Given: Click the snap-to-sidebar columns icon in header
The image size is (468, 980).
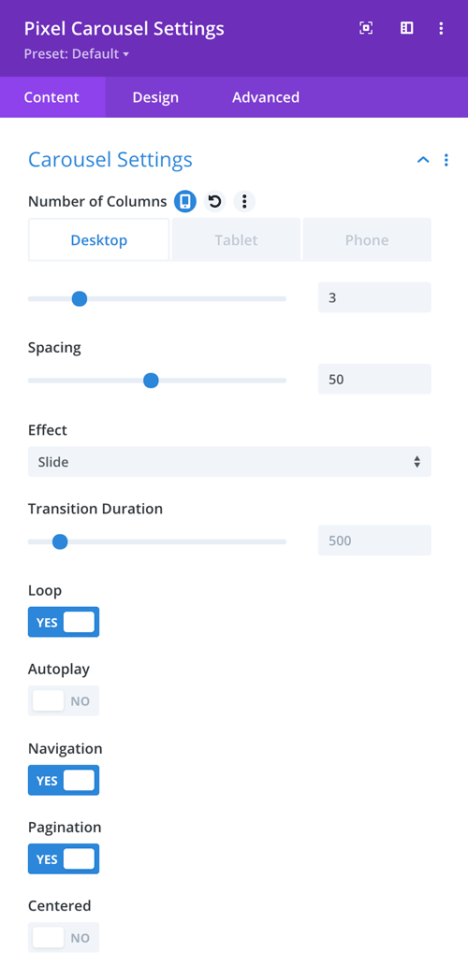Looking at the screenshot, I should (x=406, y=28).
